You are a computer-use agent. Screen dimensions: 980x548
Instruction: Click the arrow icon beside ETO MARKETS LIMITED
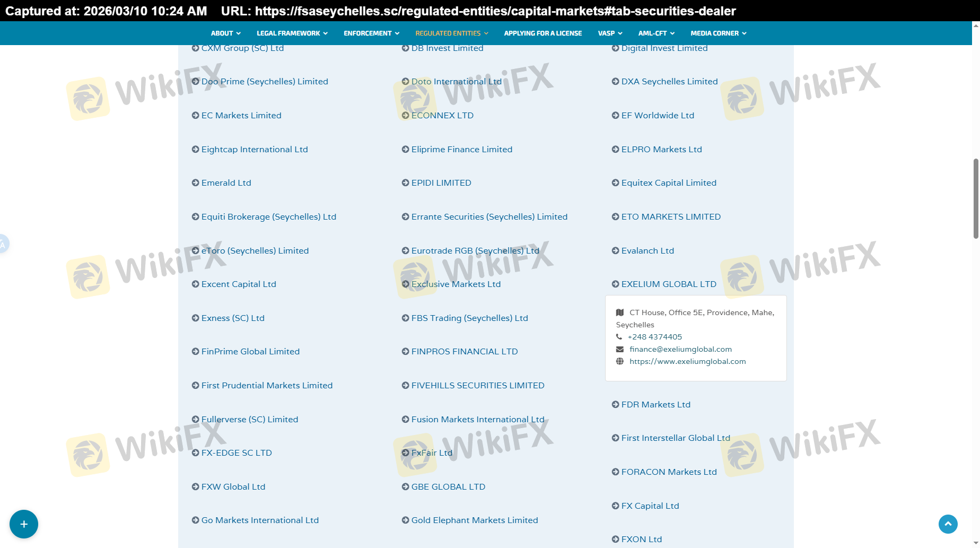[x=615, y=217]
